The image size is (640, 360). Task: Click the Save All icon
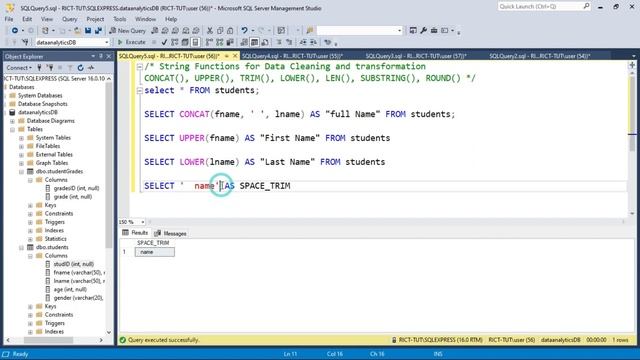point(98,31)
